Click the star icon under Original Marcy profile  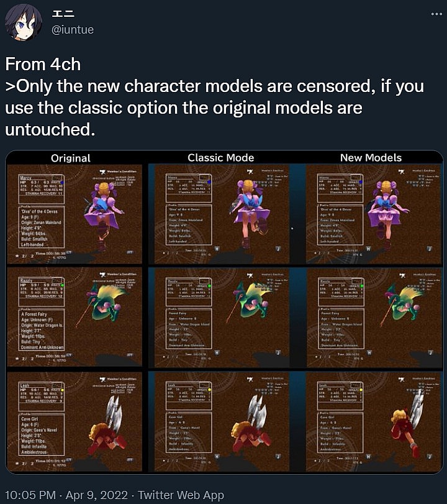pos(17,256)
